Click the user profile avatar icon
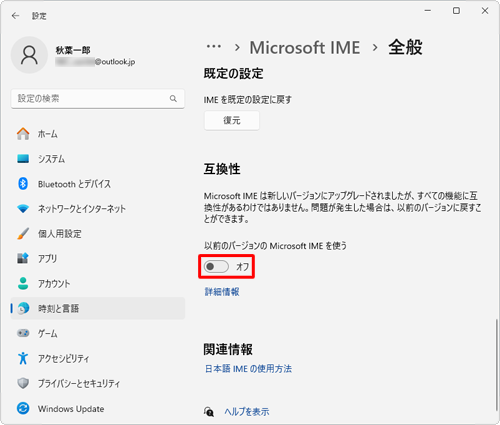Screen dimensions: 500x425 click(x=29, y=55)
